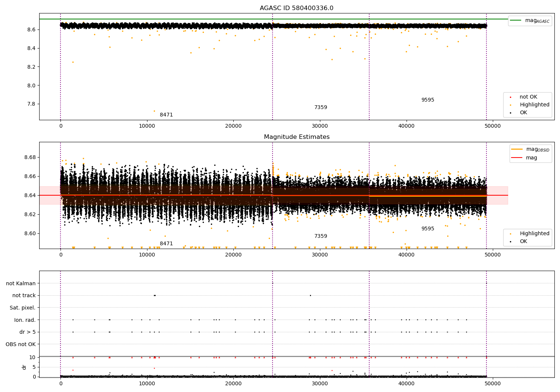The height and width of the screenshot is (392, 560).
Task: Click the 8.64 y-axis tick label
Action: click(30, 195)
